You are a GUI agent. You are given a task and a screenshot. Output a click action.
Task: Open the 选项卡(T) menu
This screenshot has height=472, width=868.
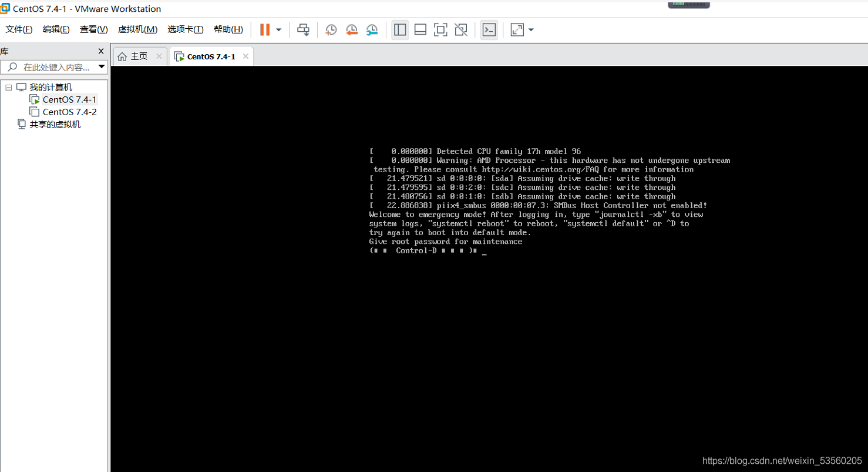185,29
